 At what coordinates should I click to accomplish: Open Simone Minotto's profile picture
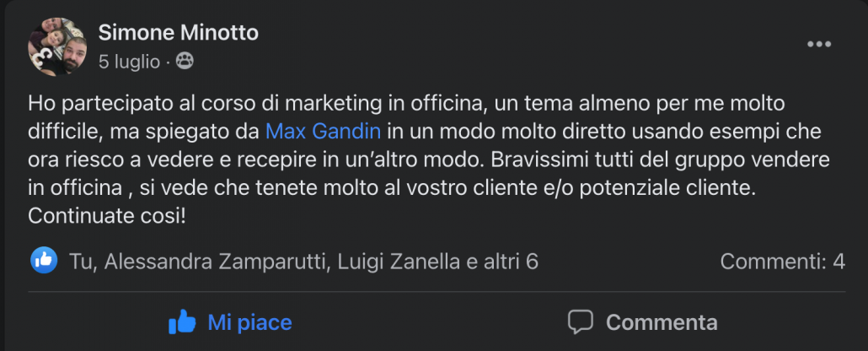tap(56, 46)
